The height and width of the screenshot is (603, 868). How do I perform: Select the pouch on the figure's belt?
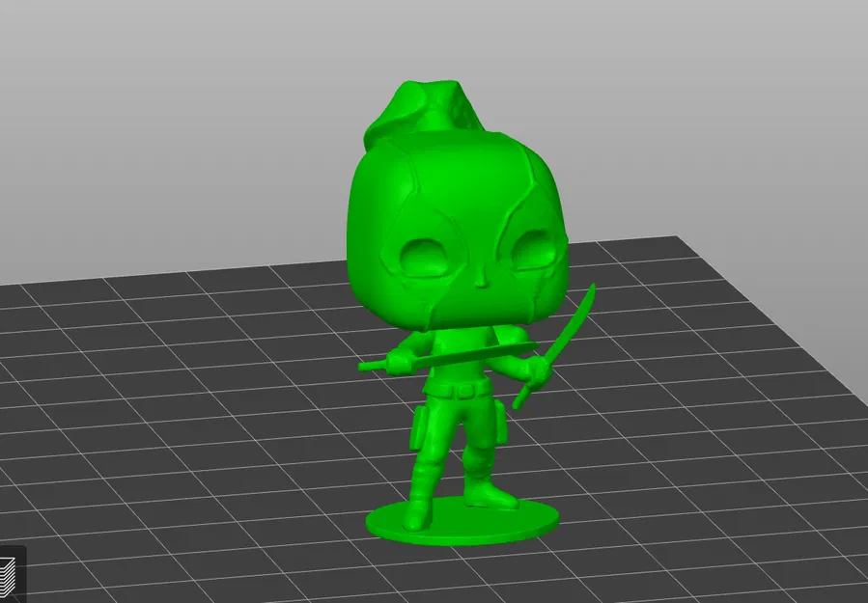420,425
